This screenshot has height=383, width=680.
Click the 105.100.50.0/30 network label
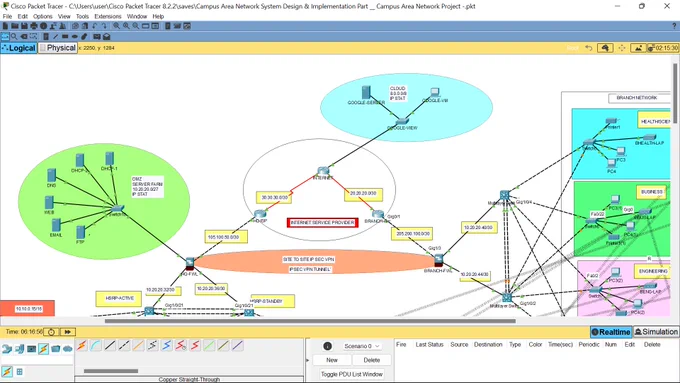click(x=226, y=237)
